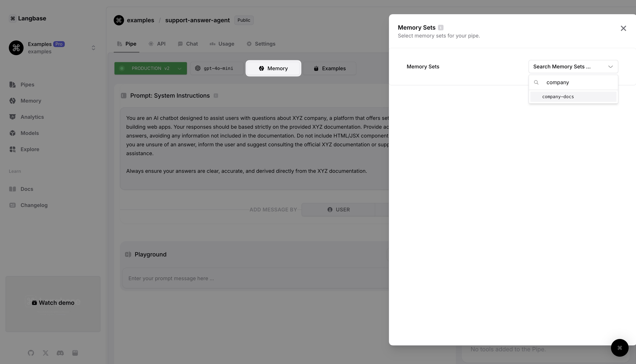
Task: Open the PRODUCTION v2 version dropdown
Action: [151, 69]
